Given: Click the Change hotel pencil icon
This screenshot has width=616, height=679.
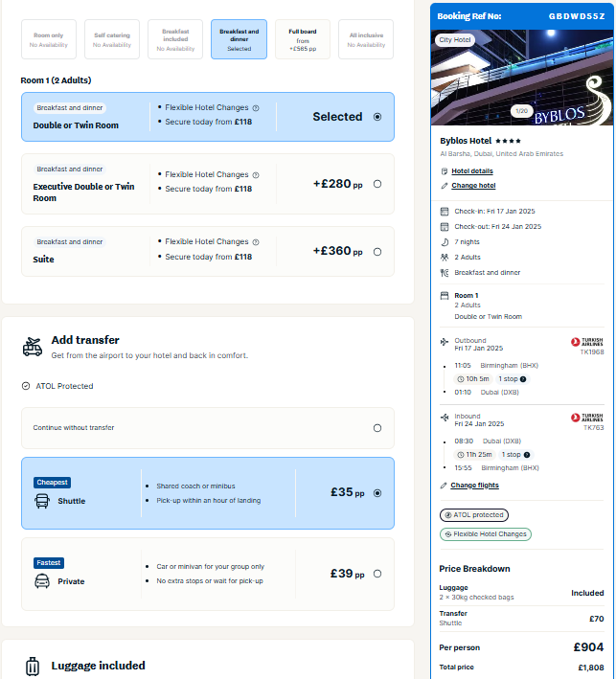Looking at the screenshot, I should [x=444, y=186].
